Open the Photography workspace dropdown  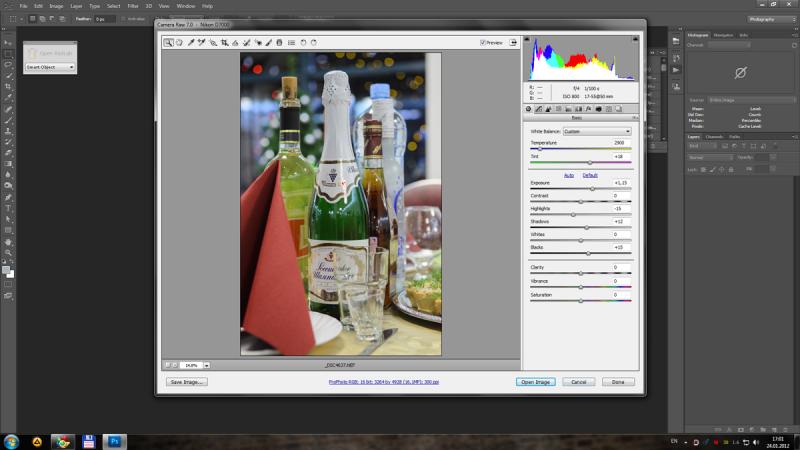tap(772, 19)
